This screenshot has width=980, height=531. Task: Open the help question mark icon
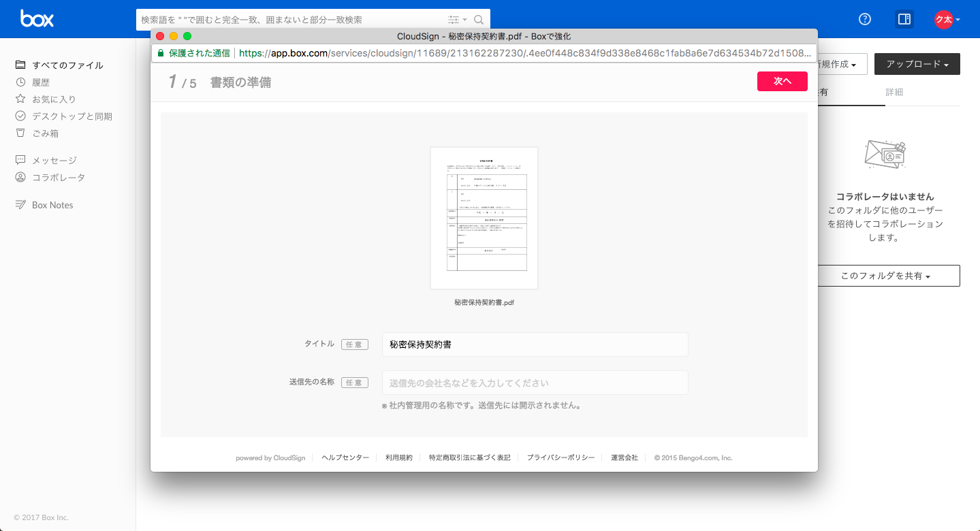point(865,19)
